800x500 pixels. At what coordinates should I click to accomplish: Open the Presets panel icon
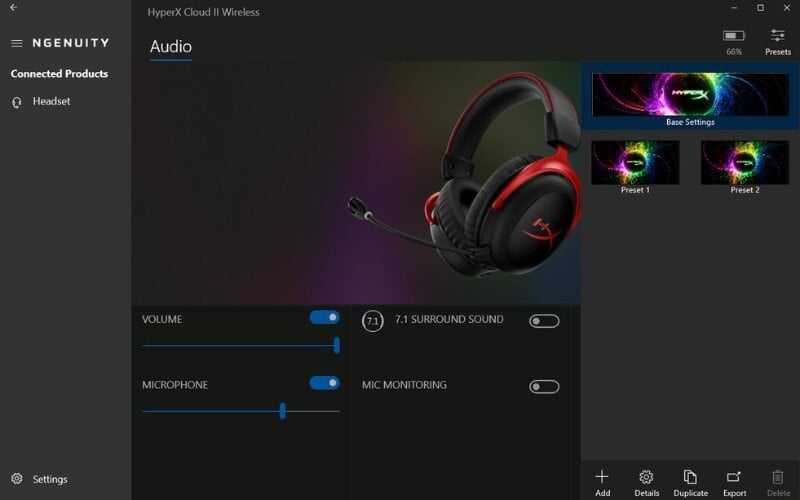(x=777, y=36)
